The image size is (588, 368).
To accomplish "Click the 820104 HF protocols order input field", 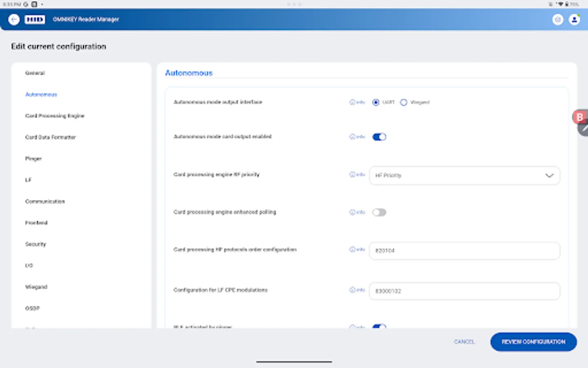I will click(464, 251).
